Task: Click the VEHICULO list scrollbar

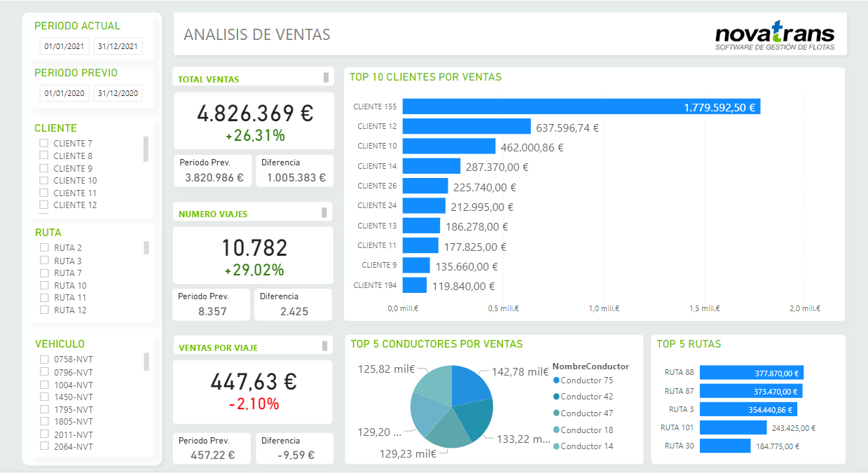Action: tap(146, 362)
